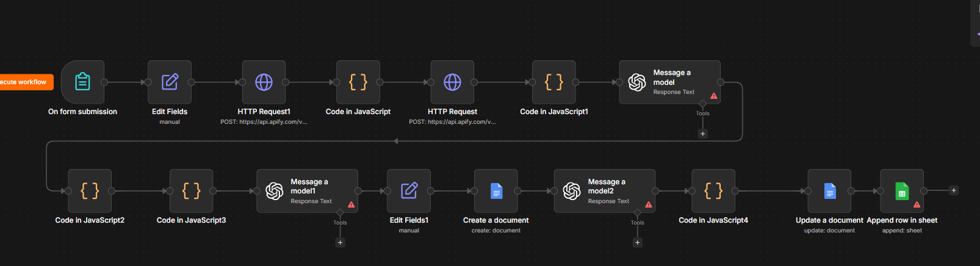The image size is (980, 266).
Task: Click the 'Code in JavaScript4' label text
Action: click(713, 220)
